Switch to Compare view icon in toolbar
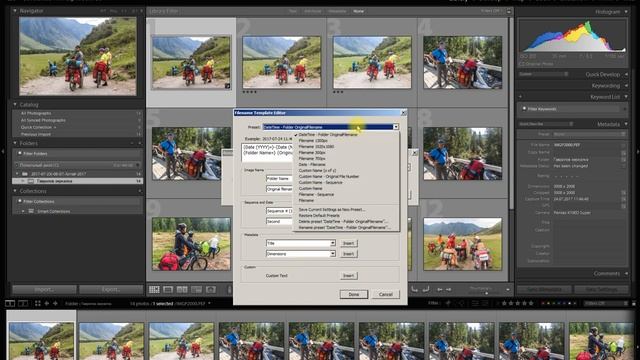Image resolution: width=640 pixels, height=360 pixels. [182, 289]
